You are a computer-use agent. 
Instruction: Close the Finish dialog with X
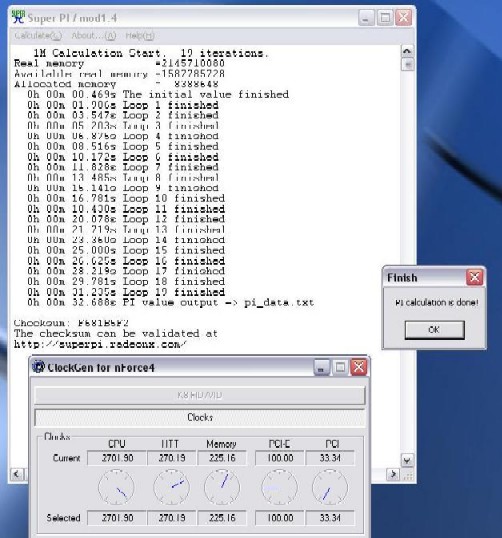click(475, 277)
